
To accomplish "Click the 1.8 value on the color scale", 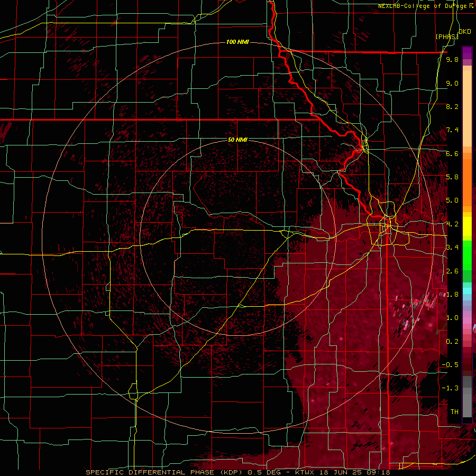I will [452, 295].
